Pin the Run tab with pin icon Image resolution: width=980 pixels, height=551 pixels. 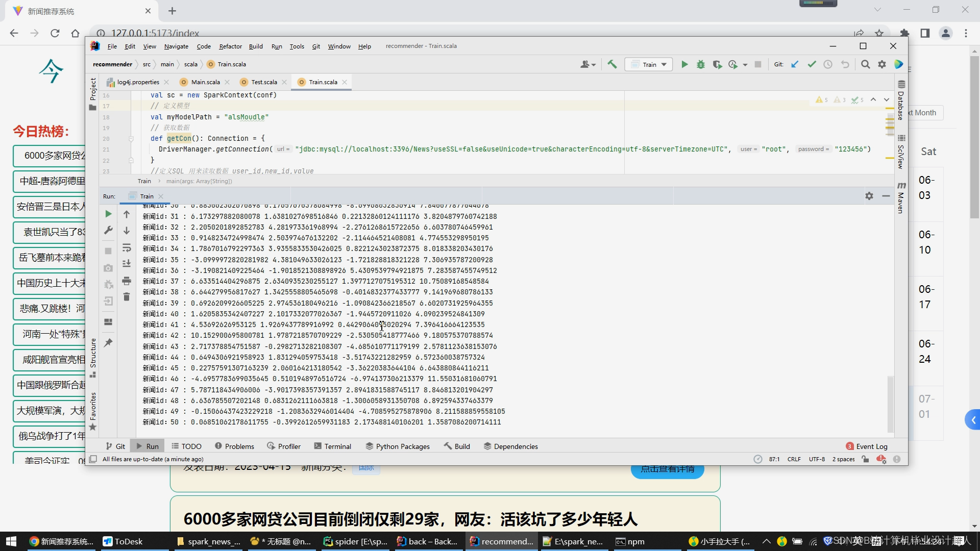(108, 343)
